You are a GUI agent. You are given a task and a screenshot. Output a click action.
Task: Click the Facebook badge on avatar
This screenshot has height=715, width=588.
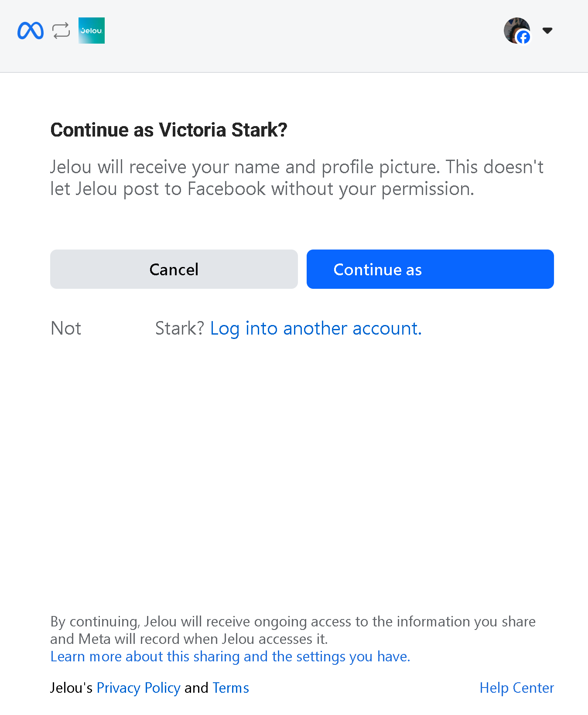[x=523, y=38]
